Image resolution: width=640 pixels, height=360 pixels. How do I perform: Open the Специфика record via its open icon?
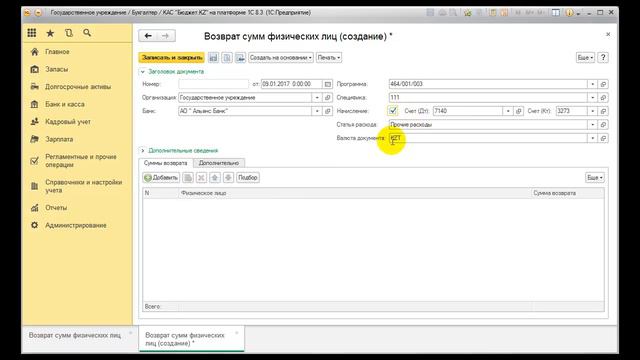(x=603, y=98)
